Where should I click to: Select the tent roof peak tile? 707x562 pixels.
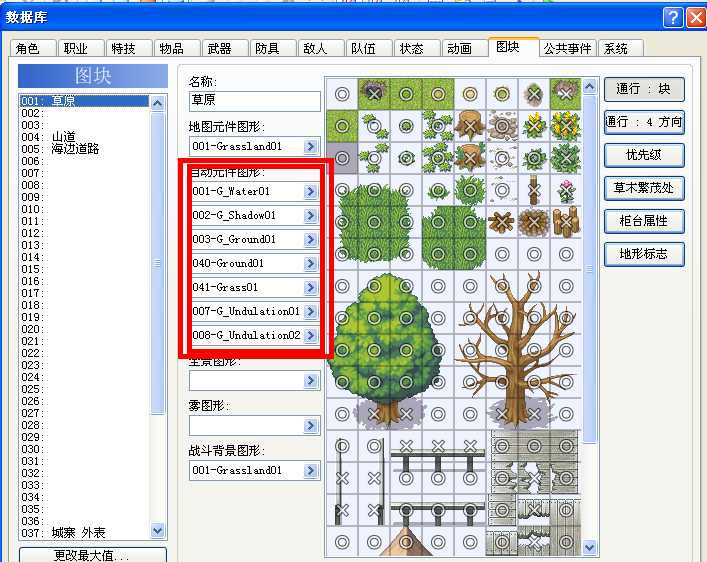[x=406, y=541]
